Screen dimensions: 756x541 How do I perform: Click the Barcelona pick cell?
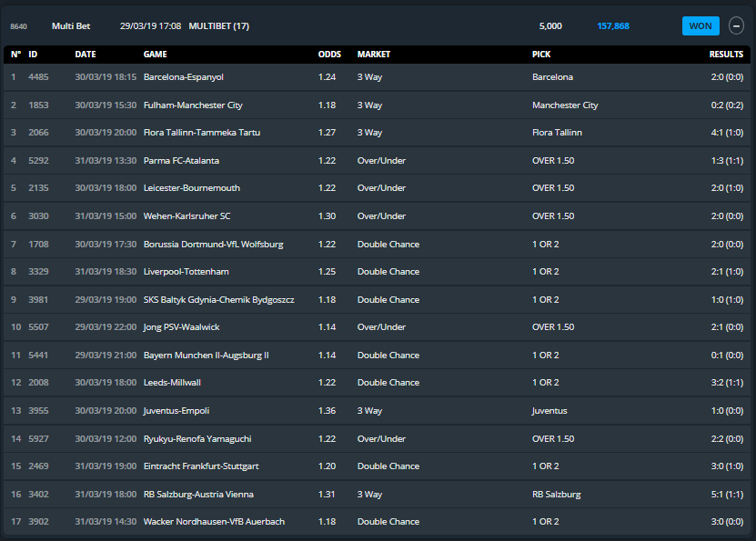(x=552, y=77)
